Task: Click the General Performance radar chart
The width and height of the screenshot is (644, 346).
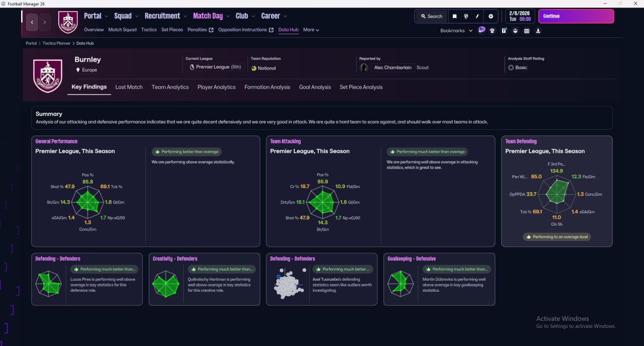Action: (x=88, y=202)
